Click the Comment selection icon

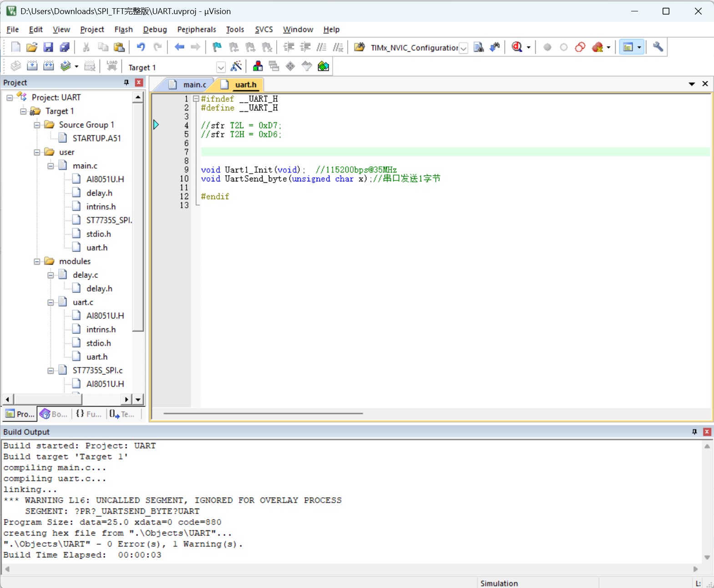point(322,47)
